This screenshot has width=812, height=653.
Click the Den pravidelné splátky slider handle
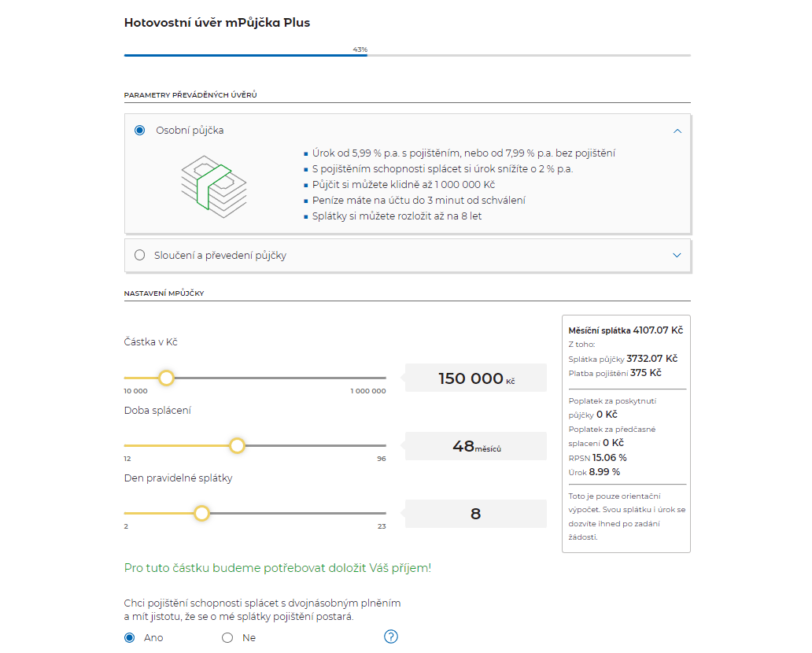point(201,514)
